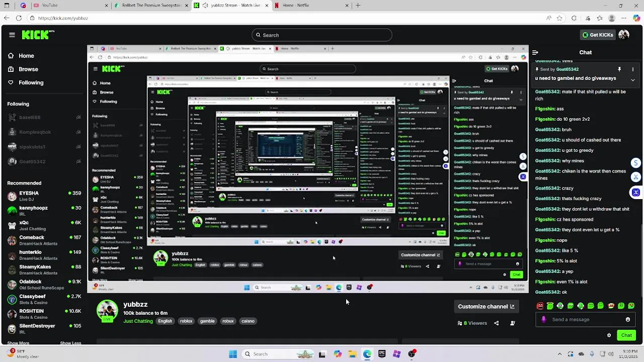Select the roblox tag
Viewport: 644px width, 362px height.
[186, 321]
